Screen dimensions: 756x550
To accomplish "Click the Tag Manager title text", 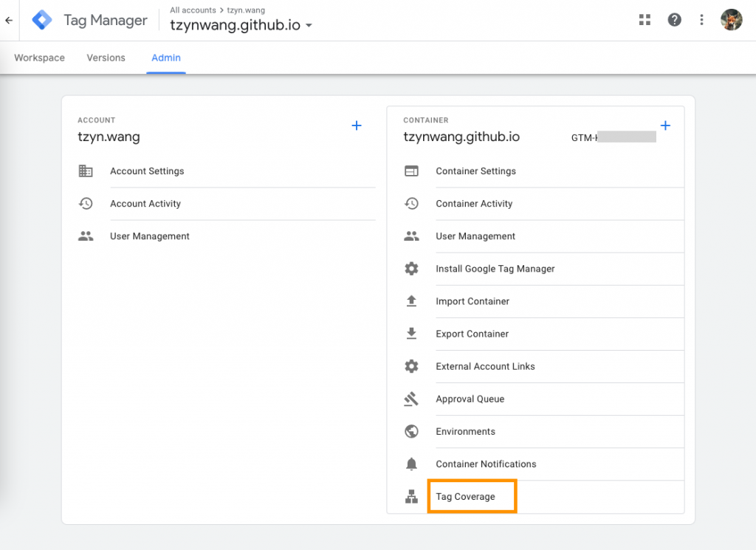I will (106, 20).
